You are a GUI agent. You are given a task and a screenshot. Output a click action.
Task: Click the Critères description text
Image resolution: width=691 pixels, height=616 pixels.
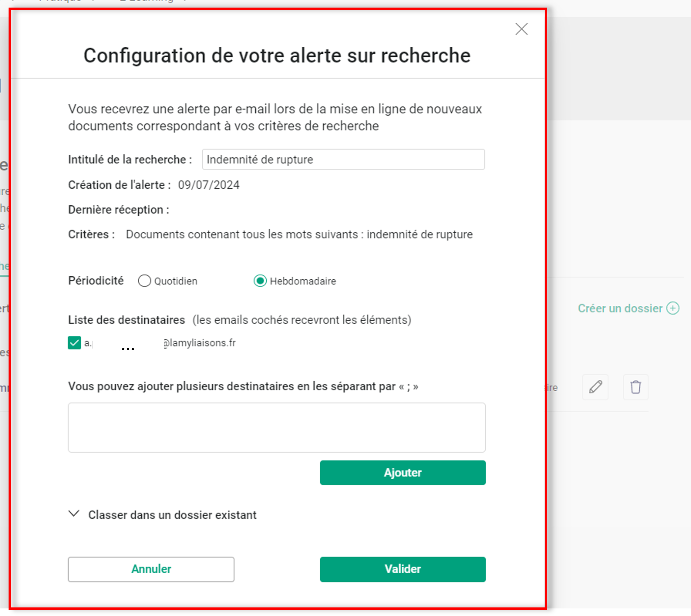299,235
